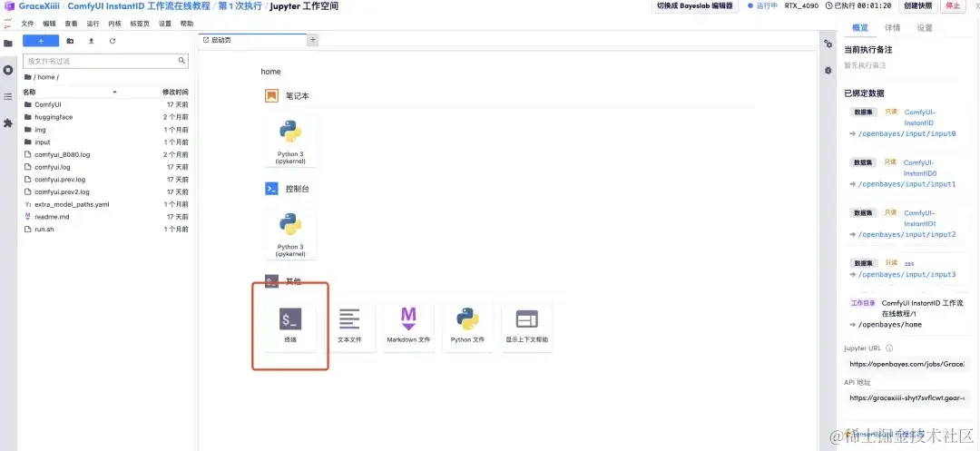Open property inspector gears icon on right
Image resolution: width=980 pixels, height=451 pixels.
point(828,44)
